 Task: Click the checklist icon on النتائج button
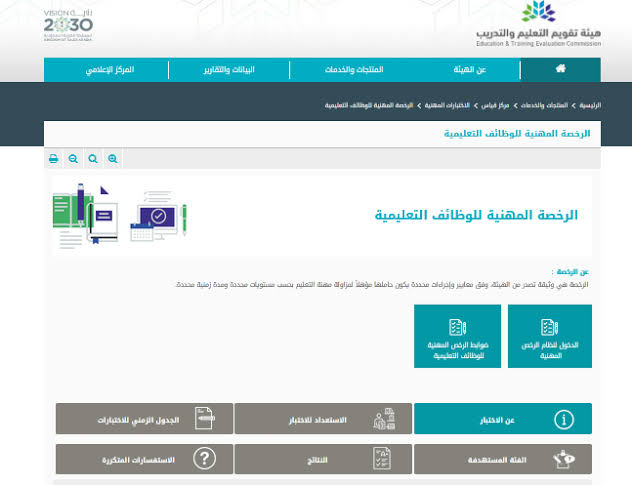pos(384,459)
